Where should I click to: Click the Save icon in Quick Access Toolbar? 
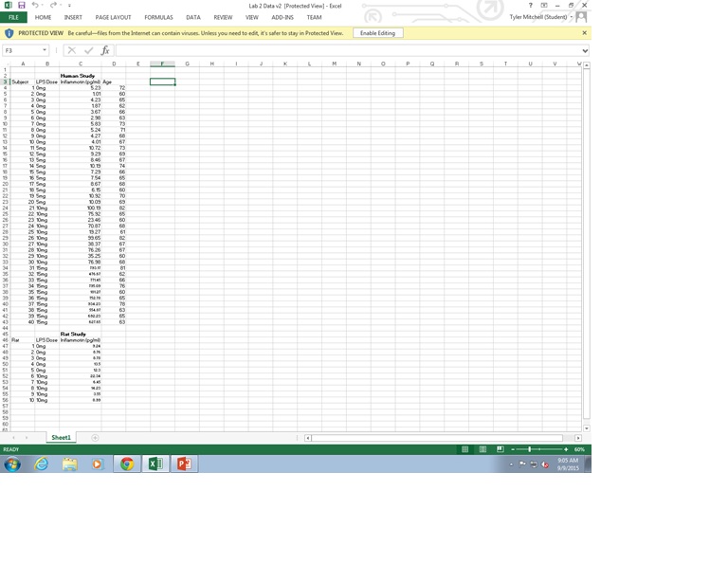[x=21, y=6]
